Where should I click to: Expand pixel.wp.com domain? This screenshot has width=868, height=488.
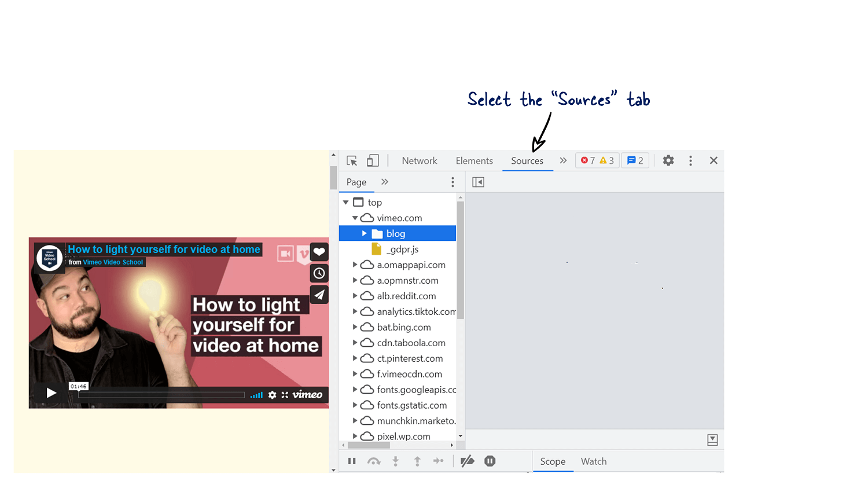tap(355, 436)
